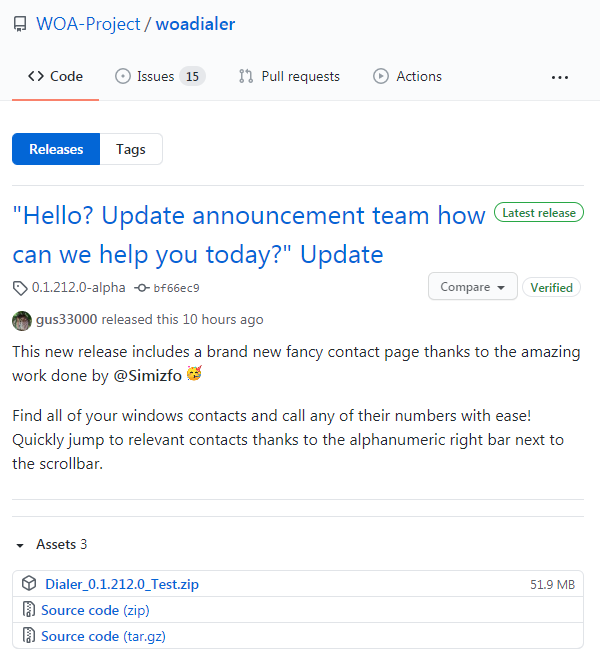Click the tag icon beside 0.1.212.0-alpha

click(x=20, y=288)
